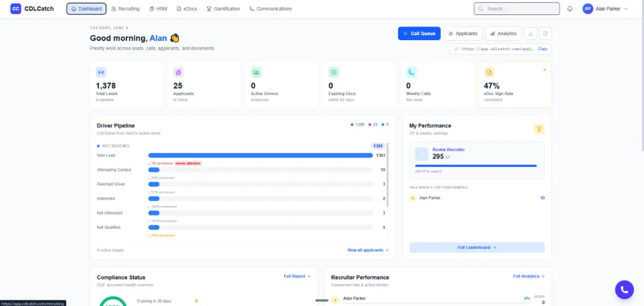Click the Interested stage label
The width and height of the screenshot is (644, 306).
(x=106, y=199)
